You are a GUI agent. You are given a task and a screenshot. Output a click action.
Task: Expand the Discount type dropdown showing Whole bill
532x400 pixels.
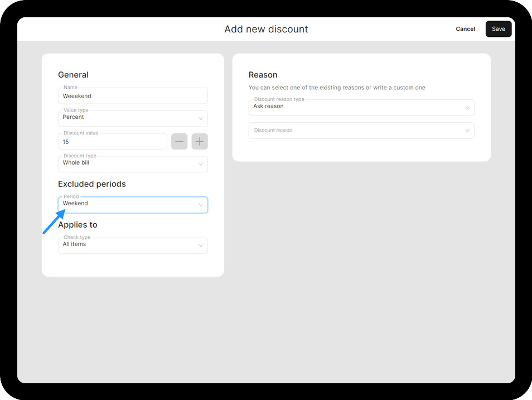coord(128,164)
